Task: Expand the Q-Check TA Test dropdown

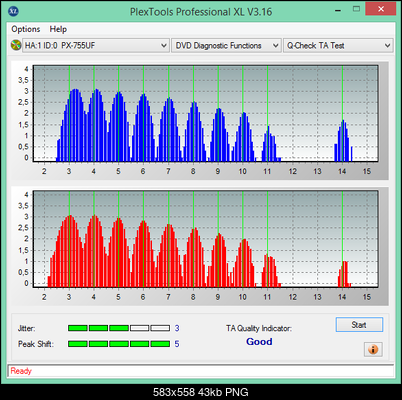Action: pyautogui.click(x=338, y=45)
